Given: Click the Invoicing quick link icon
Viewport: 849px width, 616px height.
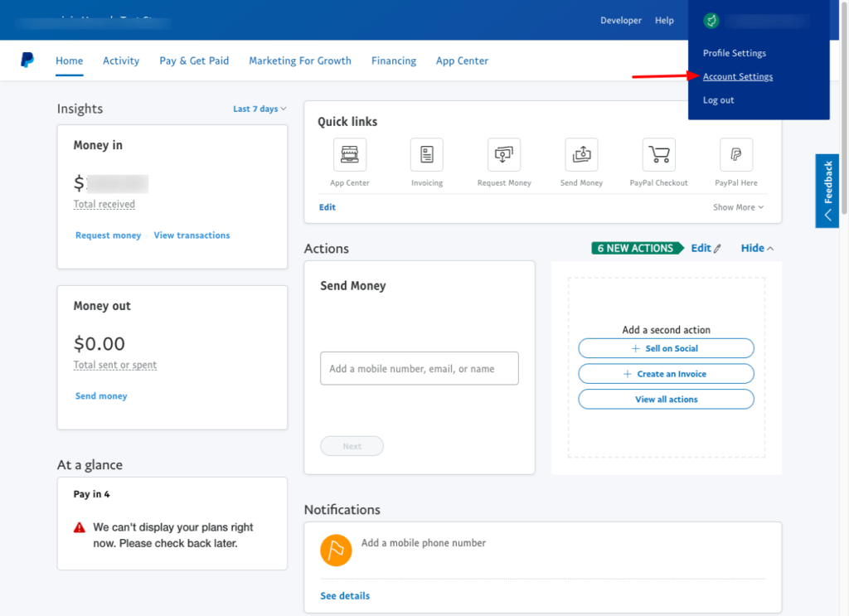Looking at the screenshot, I should click(x=427, y=155).
